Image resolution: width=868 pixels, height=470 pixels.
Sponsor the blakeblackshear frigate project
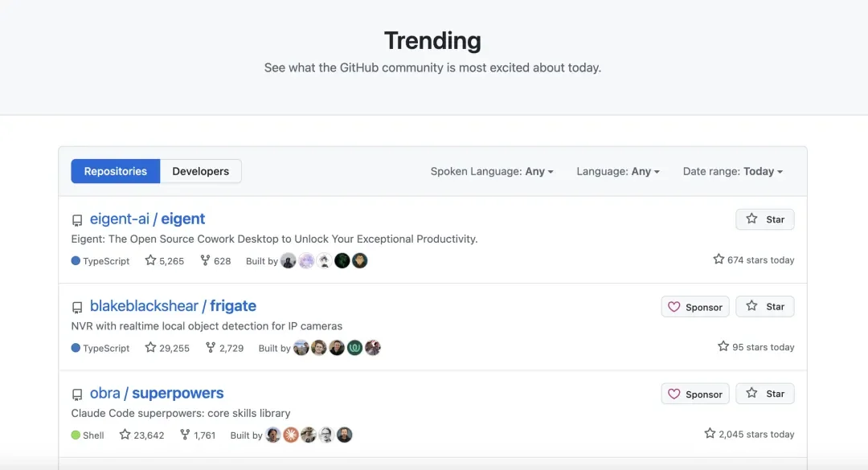[695, 307]
